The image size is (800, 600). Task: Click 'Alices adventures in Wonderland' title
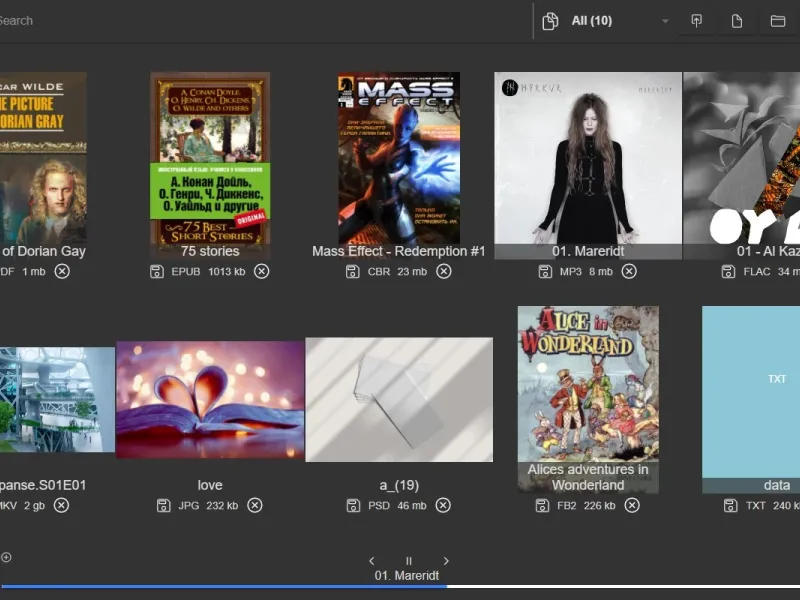tap(588, 477)
